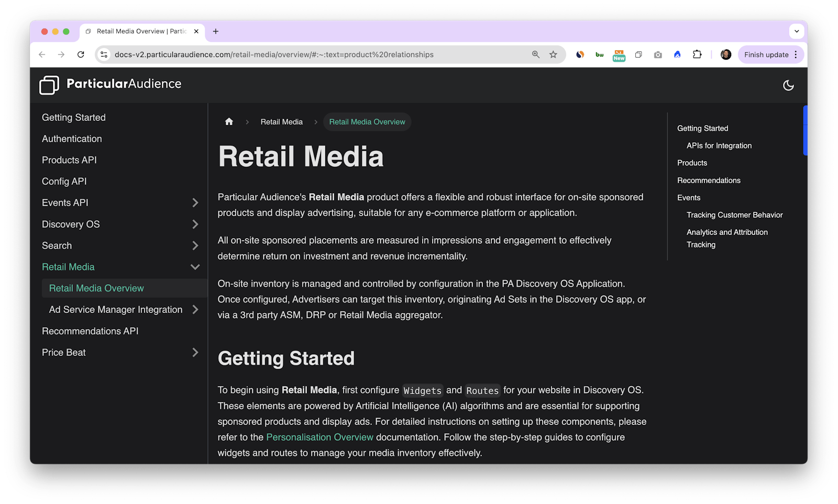The image size is (838, 504).
Task: Click the page scrollbar thumb
Action: 805,131
